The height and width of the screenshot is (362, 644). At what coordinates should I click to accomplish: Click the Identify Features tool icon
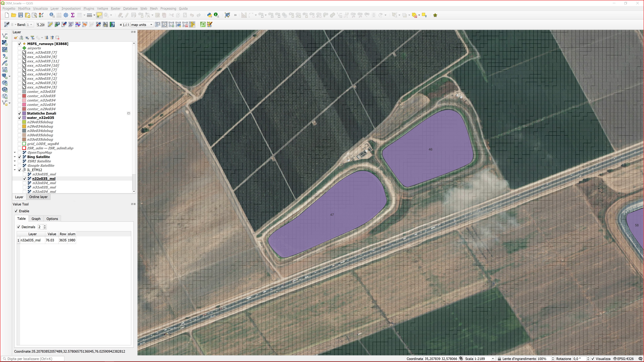52,15
